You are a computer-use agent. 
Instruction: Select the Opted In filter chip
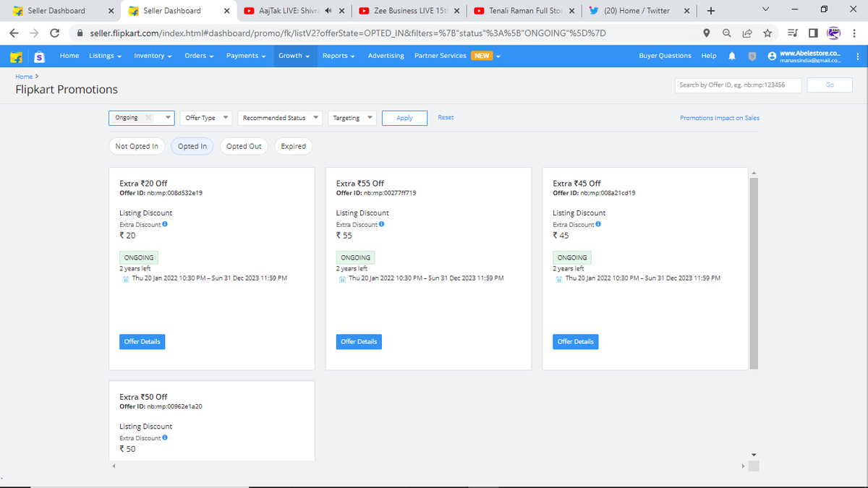[x=192, y=146]
